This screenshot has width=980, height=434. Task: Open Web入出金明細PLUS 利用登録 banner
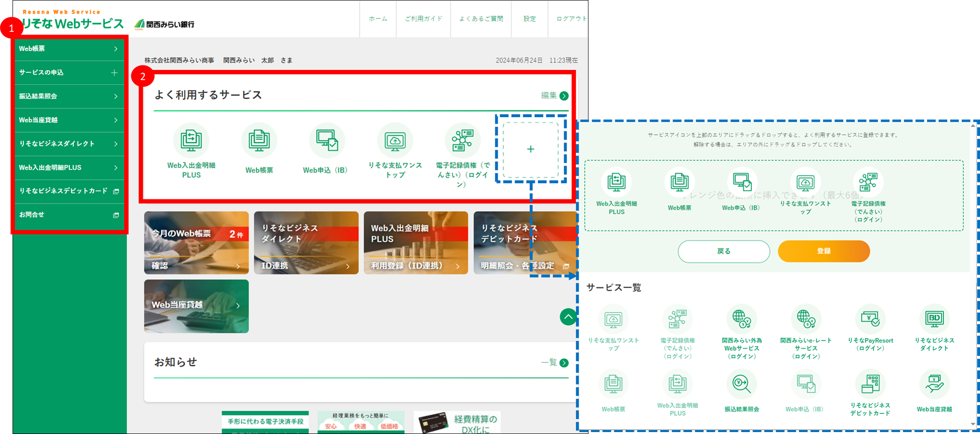click(416, 243)
